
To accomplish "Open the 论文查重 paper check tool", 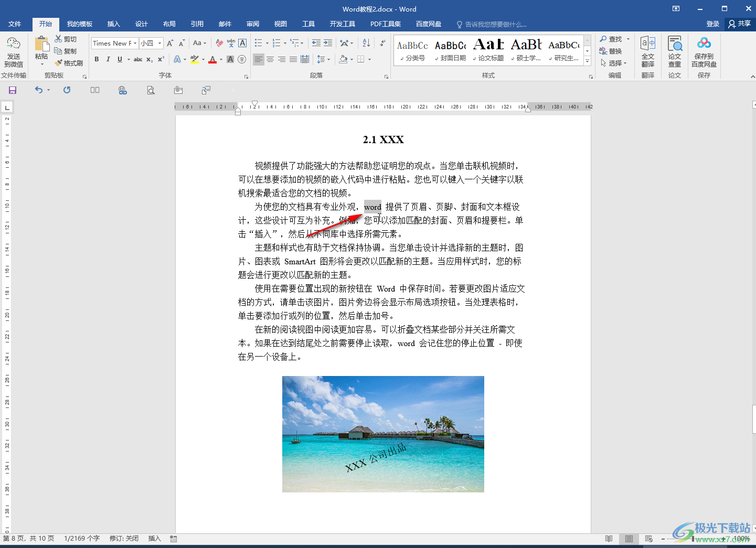I will [675, 52].
